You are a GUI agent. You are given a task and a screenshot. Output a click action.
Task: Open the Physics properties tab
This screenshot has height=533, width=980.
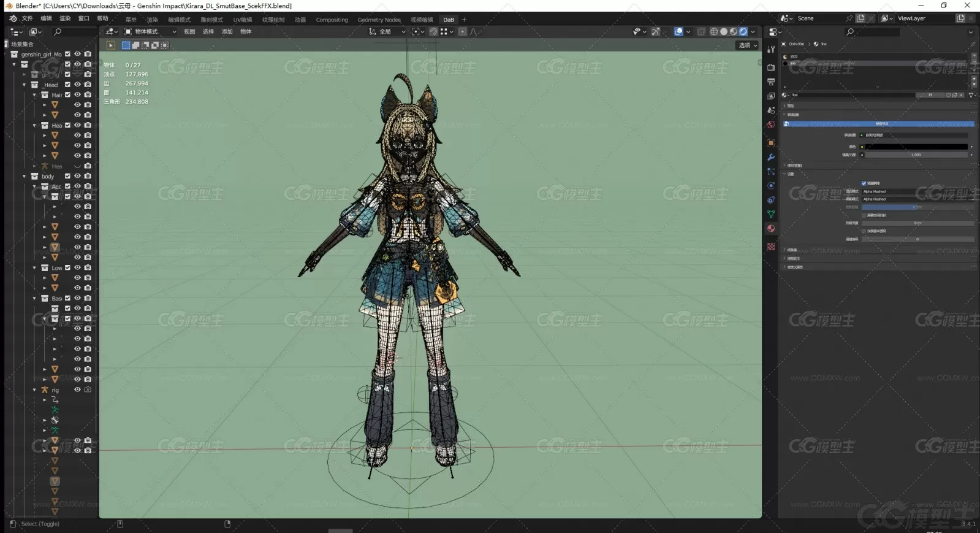771,185
